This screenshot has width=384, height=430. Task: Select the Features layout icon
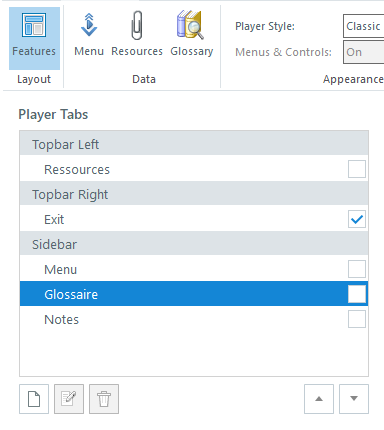[x=34, y=25]
